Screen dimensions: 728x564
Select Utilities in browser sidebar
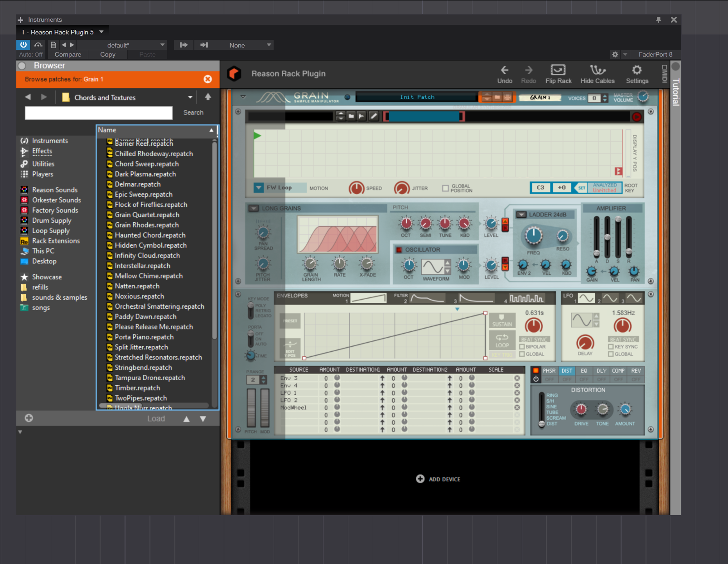[x=43, y=164]
